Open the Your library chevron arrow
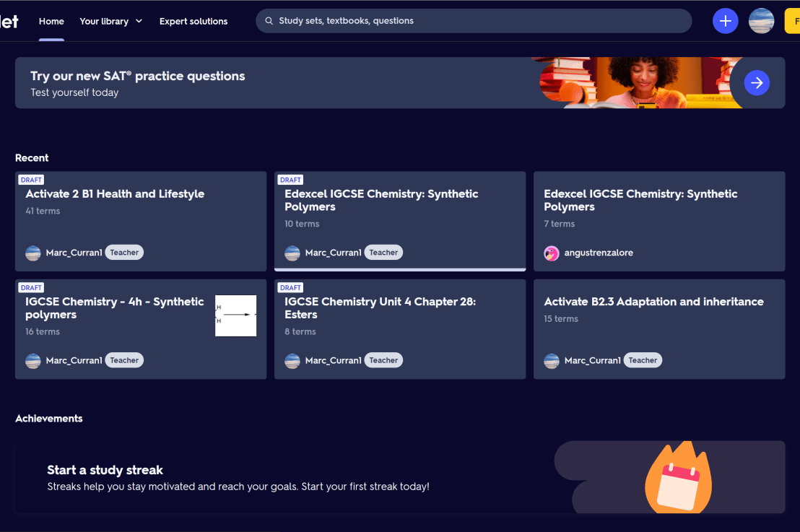The height and width of the screenshot is (532, 800). click(x=139, y=21)
